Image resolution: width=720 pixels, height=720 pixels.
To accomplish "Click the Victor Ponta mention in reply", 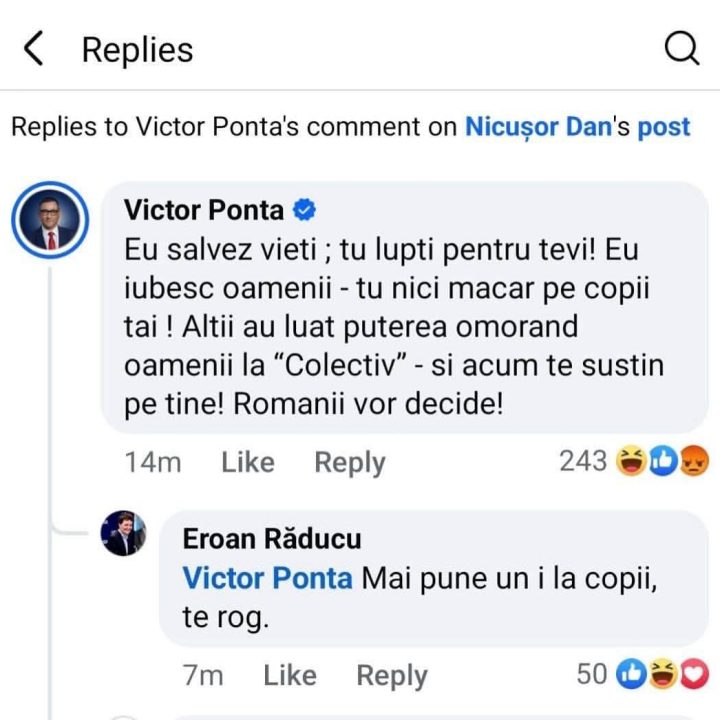I will click(267, 578).
